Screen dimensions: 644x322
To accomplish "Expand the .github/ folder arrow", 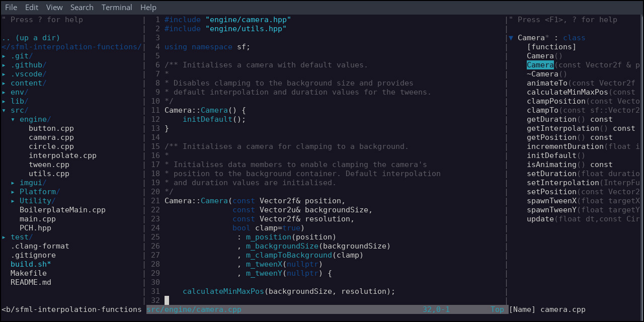I will (4, 65).
